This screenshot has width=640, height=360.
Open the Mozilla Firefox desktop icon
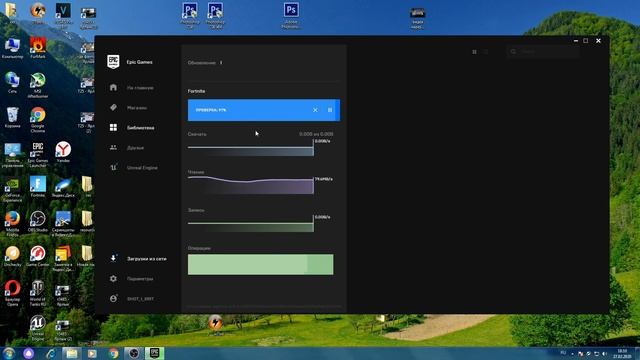click(x=12, y=224)
